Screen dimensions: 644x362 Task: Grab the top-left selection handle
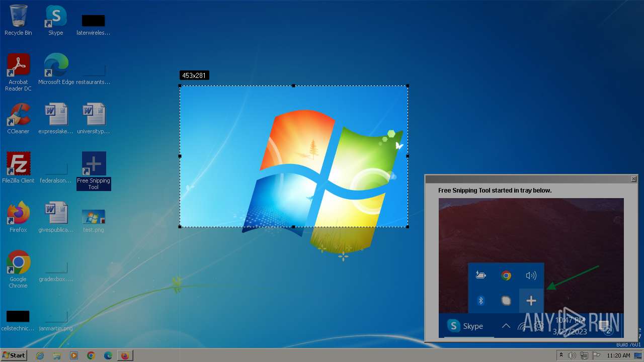(x=180, y=85)
